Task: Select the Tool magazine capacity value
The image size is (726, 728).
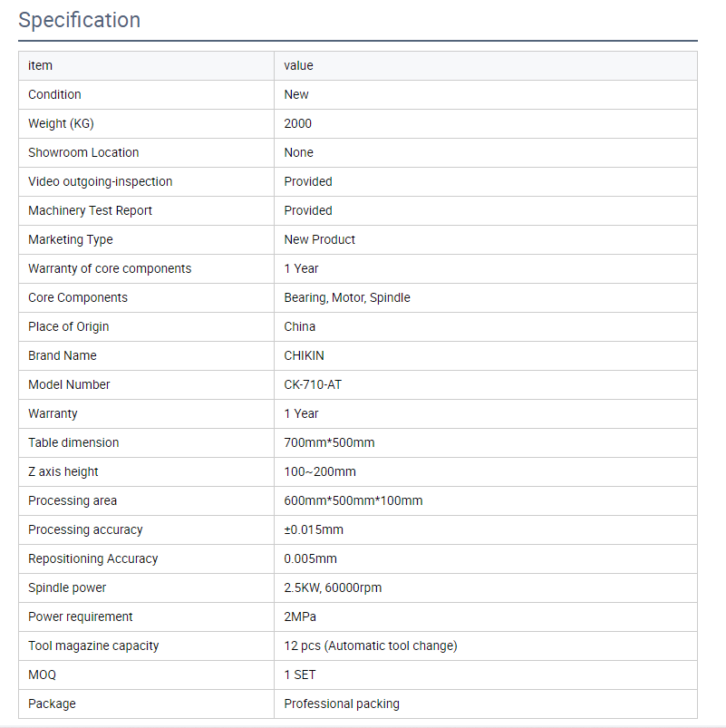Action: (371, 645)
